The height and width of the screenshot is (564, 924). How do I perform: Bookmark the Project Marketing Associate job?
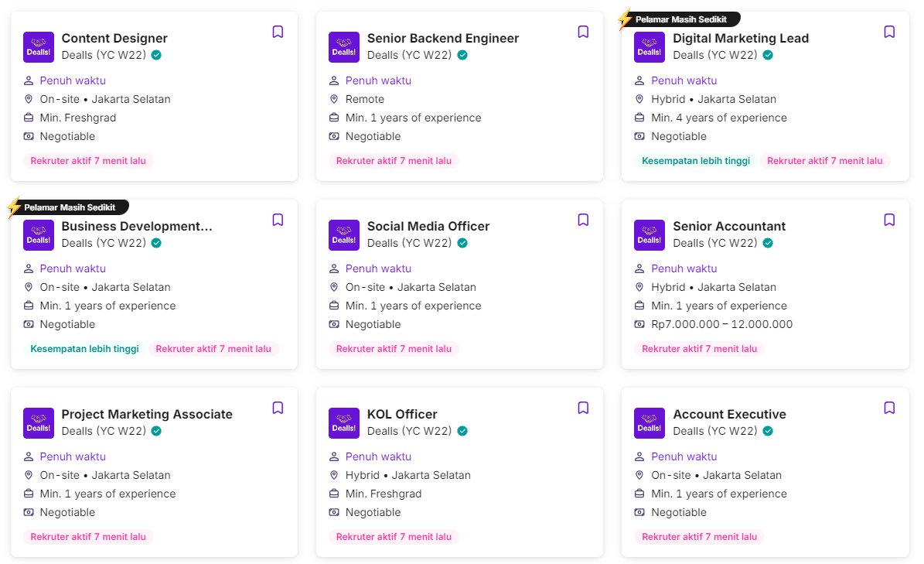pos(278,408)
